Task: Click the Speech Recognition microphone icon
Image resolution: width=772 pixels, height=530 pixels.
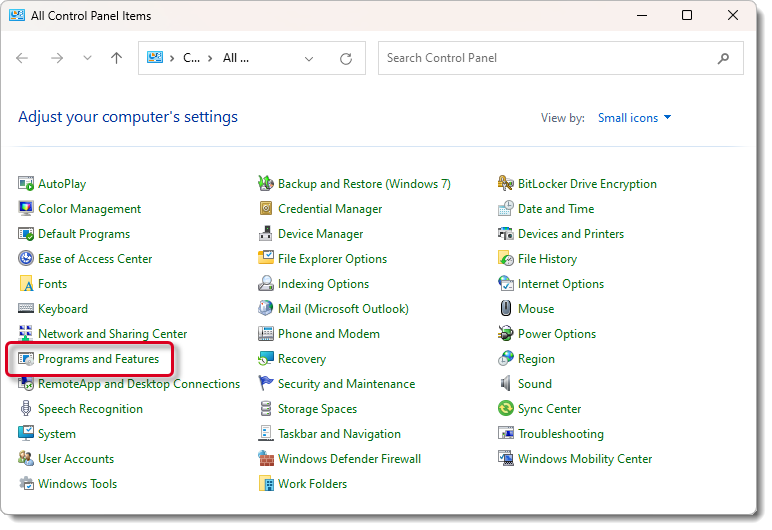Action: point(26,409)
